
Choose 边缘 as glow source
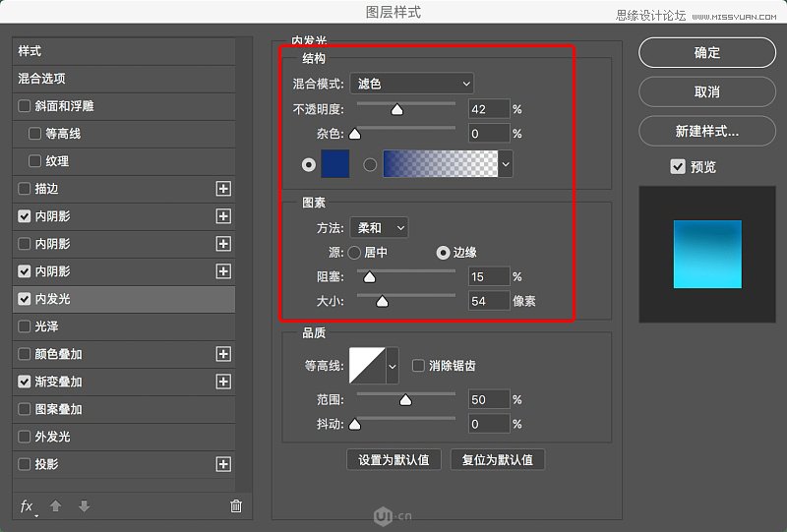(x=443, y=253)
